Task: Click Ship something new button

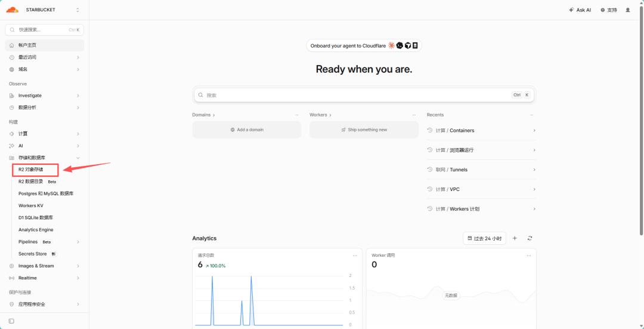Action: click(364, 130)
